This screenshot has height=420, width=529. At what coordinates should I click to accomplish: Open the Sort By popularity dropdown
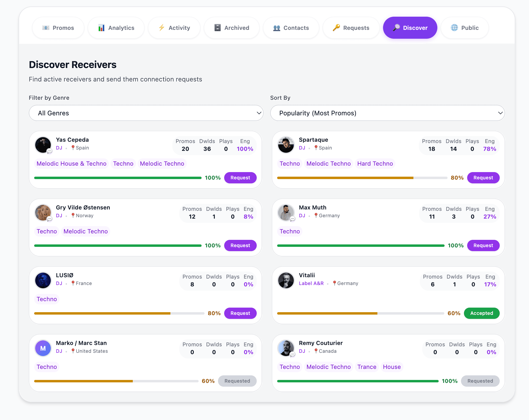387,113
